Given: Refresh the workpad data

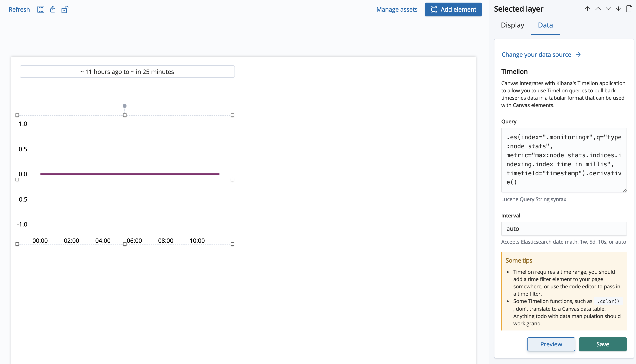Looking at the screenshot, I should (19, 9).
